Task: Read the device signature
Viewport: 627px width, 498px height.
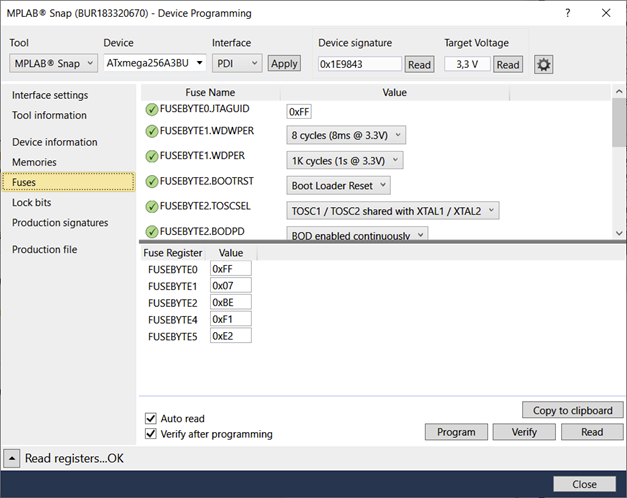Action: point(419,64)
